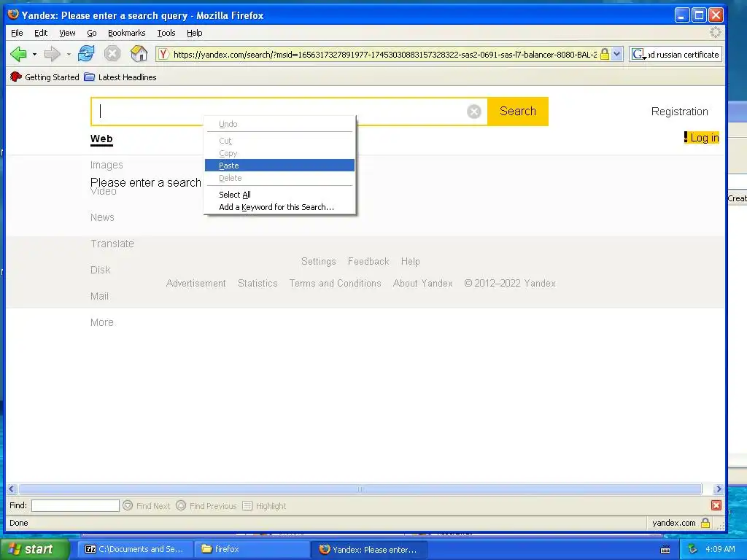Open the Getting Started bookmark
This screenshot has width=747, height=560.
pyautogui.click(x=44, y=77)
